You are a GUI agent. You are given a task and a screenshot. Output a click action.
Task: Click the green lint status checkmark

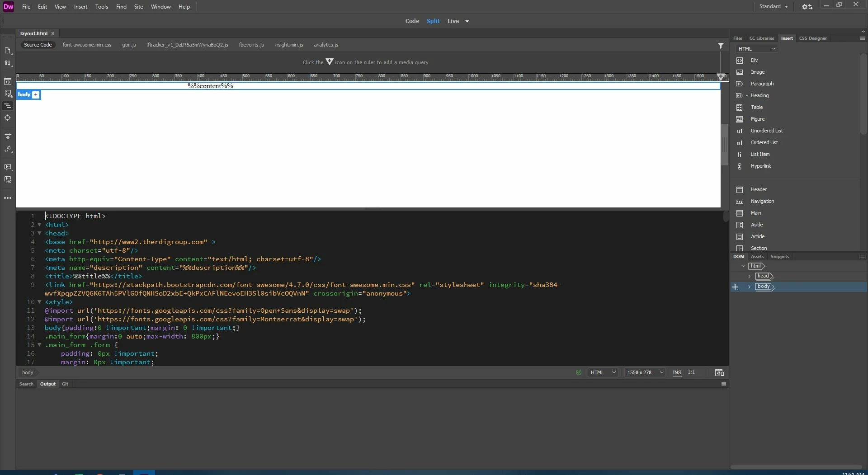pyautogui.click(x=579, y=372)
